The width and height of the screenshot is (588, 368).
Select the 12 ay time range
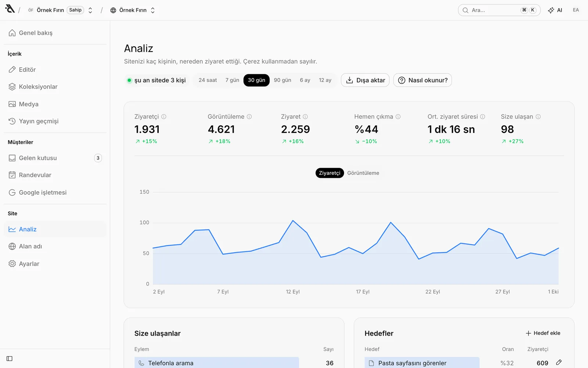point(325,80)
